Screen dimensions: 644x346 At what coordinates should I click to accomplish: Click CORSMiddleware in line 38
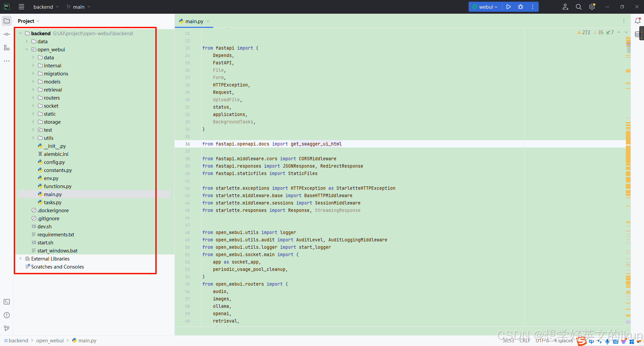(x=317, y=159)
